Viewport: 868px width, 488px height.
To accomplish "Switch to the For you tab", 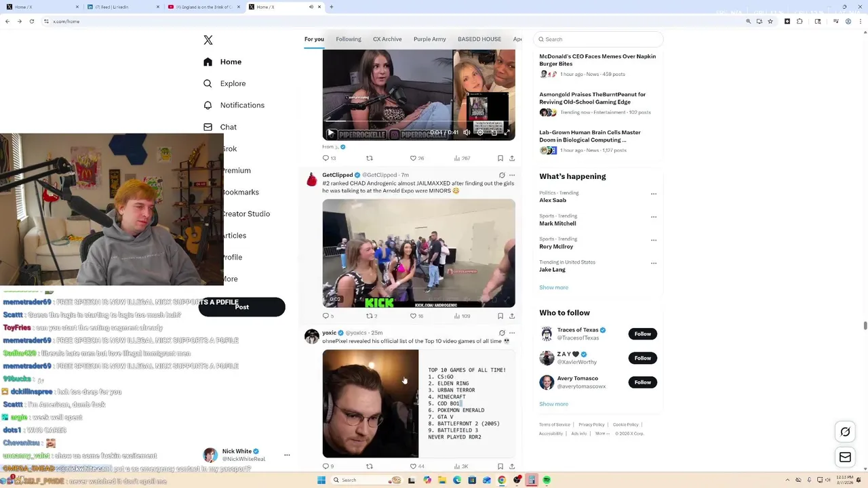I will pos(314,39).
